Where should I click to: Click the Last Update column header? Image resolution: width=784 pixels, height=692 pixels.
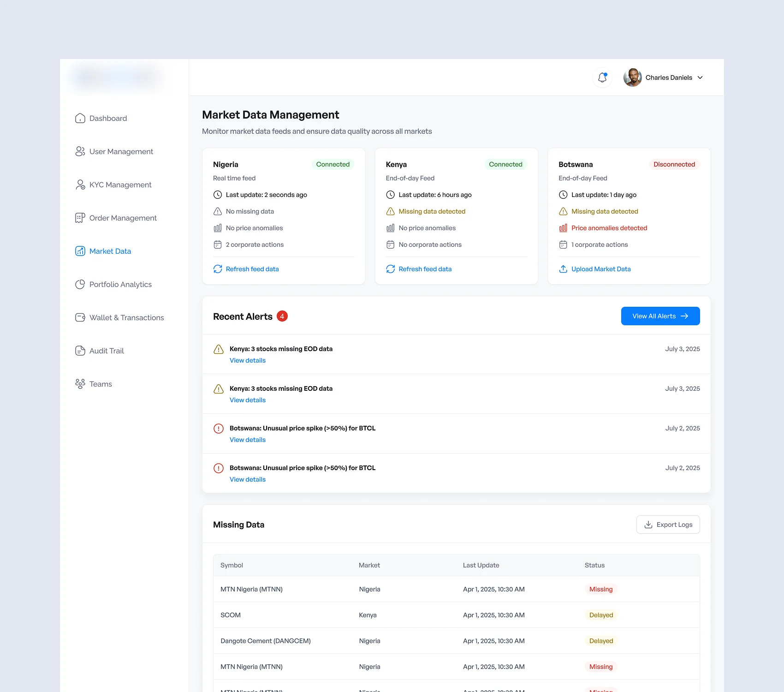pyautogui.click(x=481, y=565)
